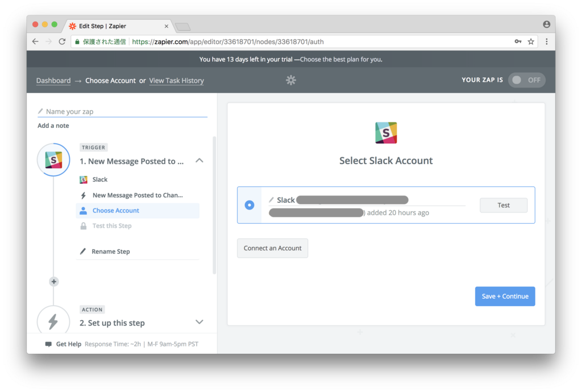Click the browser address bar URL

(x=227, y=41)
